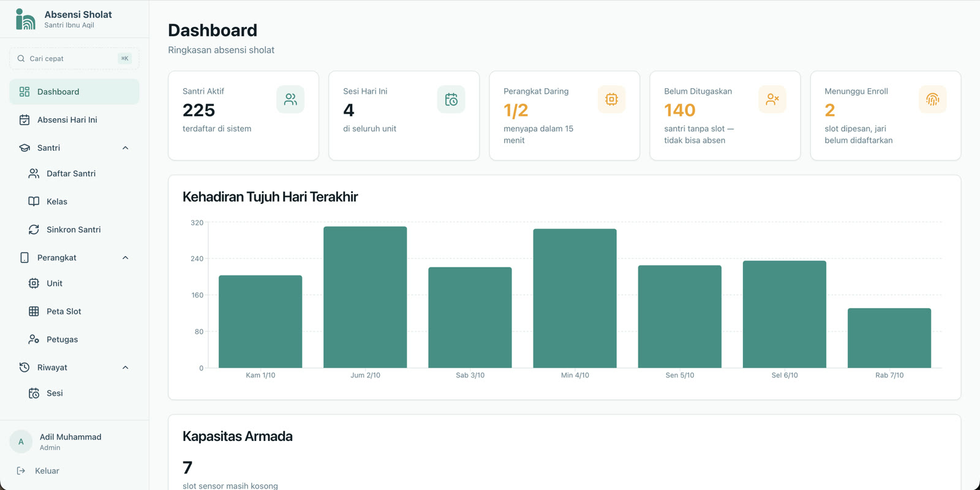Open the Dashboard menu item

click(x=74, y=92)
